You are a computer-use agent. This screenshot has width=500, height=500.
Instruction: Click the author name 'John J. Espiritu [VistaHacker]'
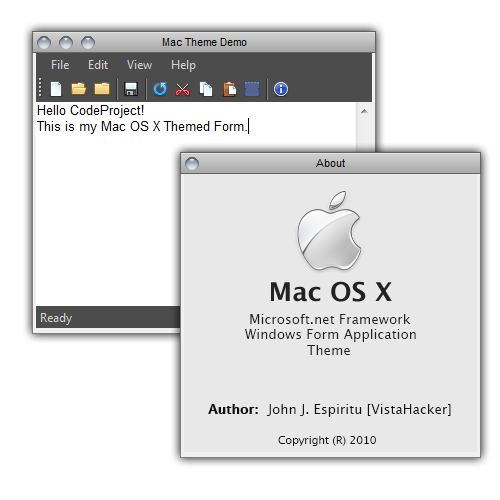tap(359, 409)
